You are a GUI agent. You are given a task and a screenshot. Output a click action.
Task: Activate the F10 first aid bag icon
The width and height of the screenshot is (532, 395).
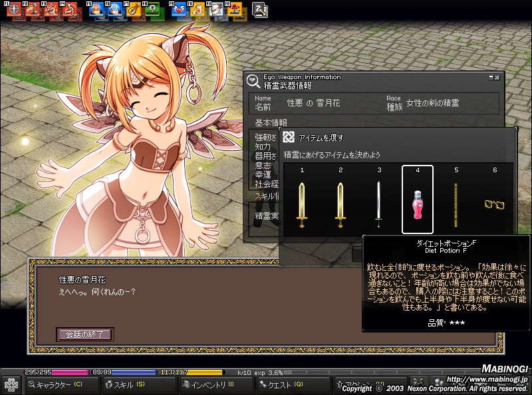pos(198,9)
